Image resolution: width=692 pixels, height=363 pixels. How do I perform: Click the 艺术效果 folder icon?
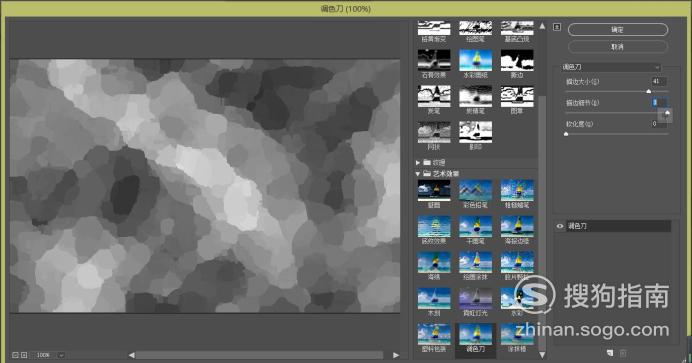coord(427,173)
